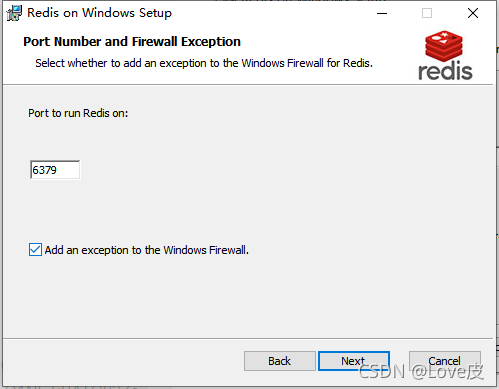The image size is (499, 389).
Task: Click the gray redis wordmark under logo
Action: coord(445,71)
